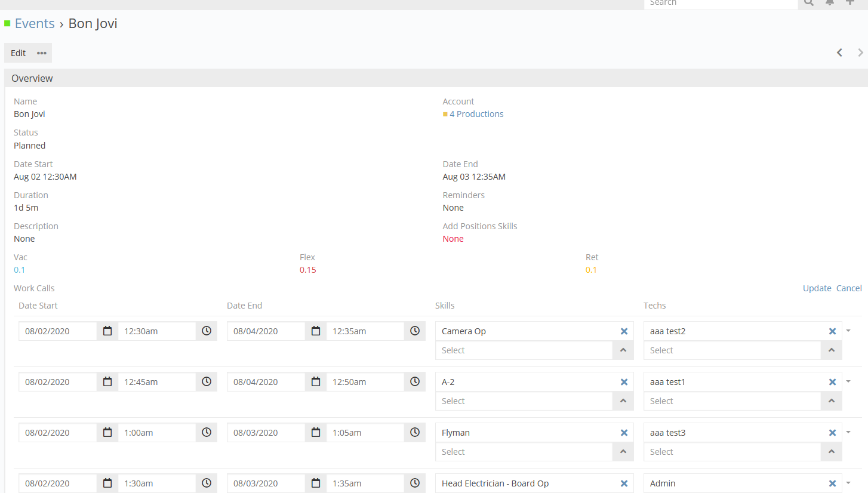This screenshot has height=493, width=868.
Task: Go to previous event record
Action: pos(839,53)
